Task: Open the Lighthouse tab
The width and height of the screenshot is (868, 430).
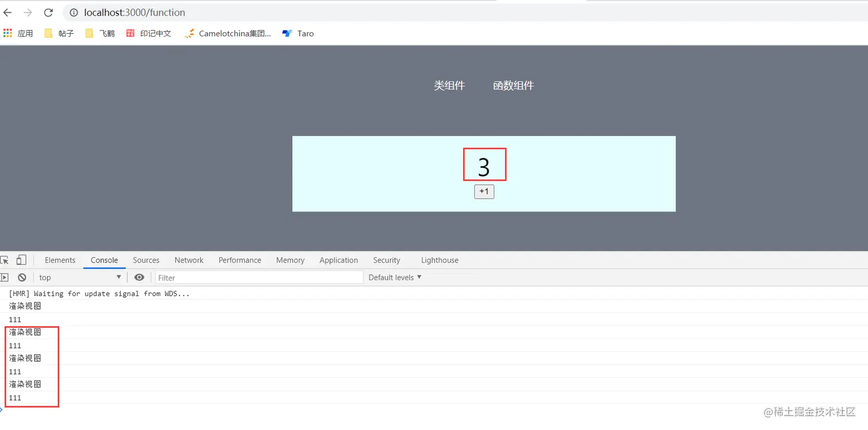Action: (440, 260)
